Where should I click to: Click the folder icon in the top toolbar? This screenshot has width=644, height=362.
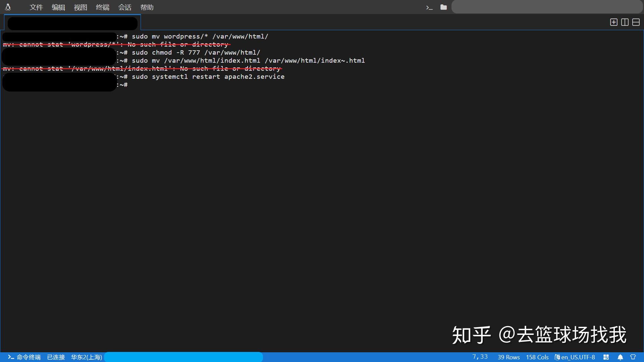tap(443, 7)
